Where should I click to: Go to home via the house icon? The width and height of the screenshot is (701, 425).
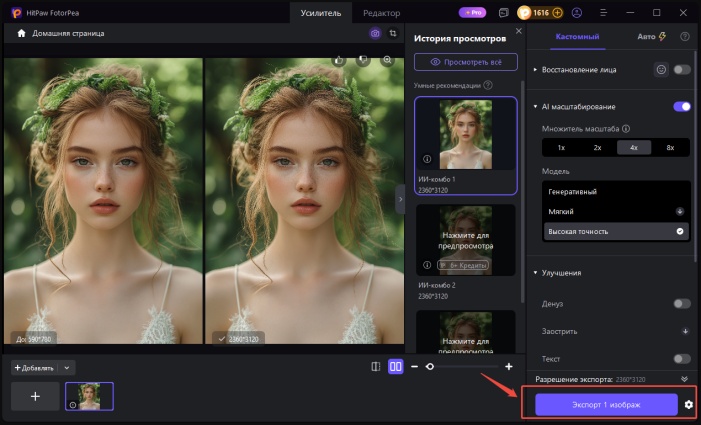pos(21,34)
